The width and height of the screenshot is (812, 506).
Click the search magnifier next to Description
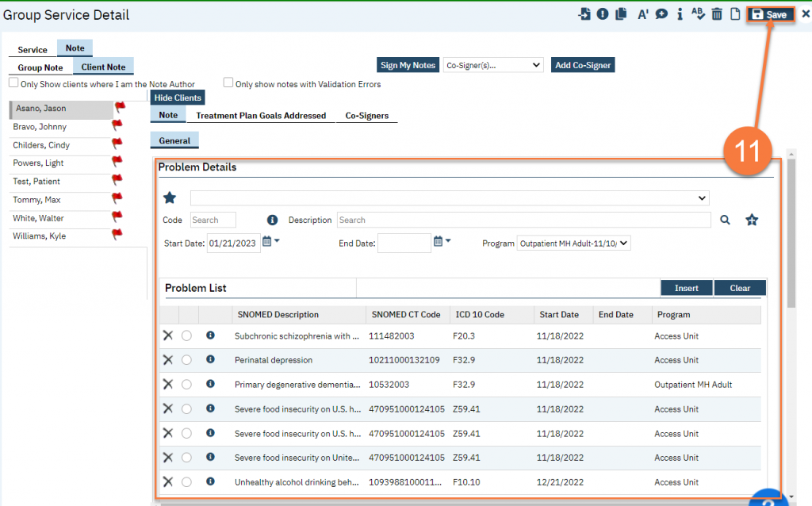[x=726, y=220]
